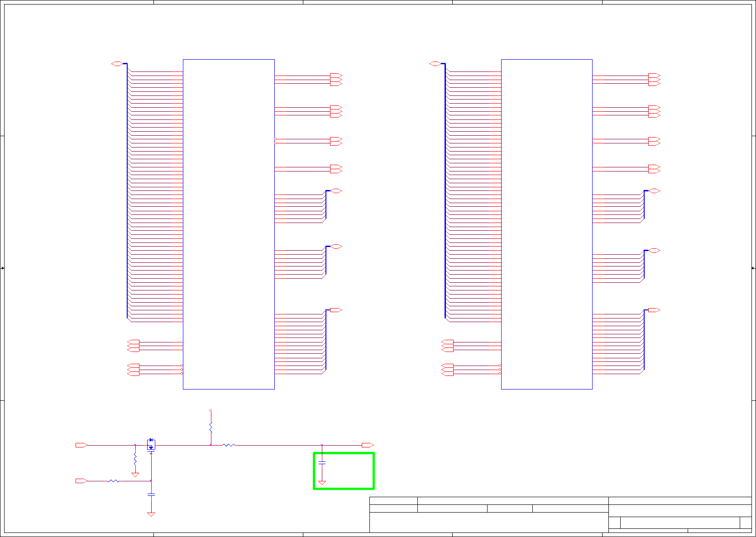Select top port of two-port fourth group, left IC
Image resolution: width=756 pixels, height=537 pixels.
(336, 167)
